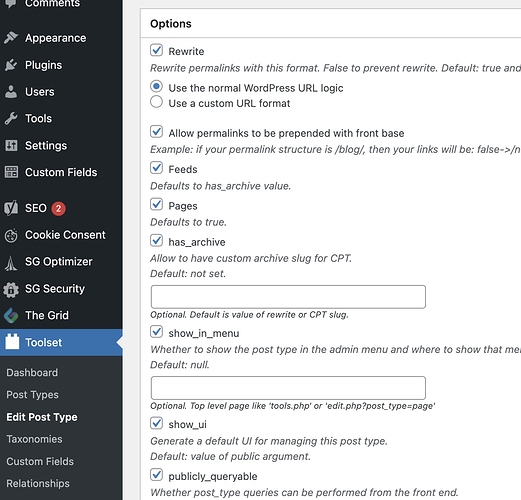The height and width of the screenshot is (500, 521).
Task: Go to Relationships submenu
Action: [x=38, y=483]
